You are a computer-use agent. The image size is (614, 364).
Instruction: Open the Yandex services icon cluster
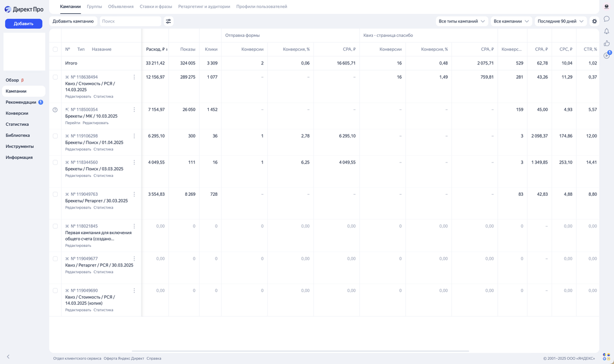[606, 356]
